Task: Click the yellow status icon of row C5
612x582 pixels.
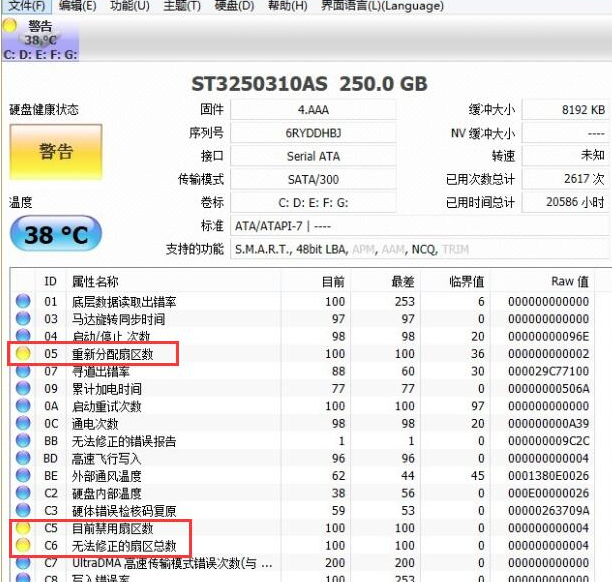Action: [x=23, y=528]
